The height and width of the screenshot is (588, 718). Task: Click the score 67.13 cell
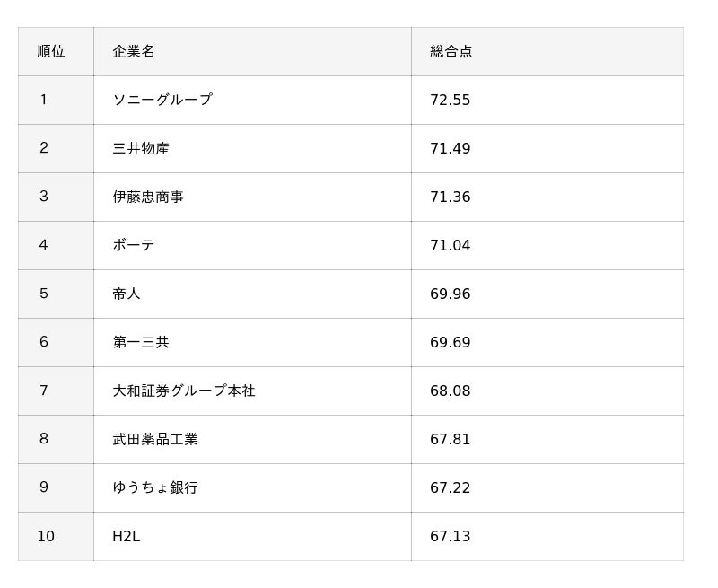[x=451, y=536]
